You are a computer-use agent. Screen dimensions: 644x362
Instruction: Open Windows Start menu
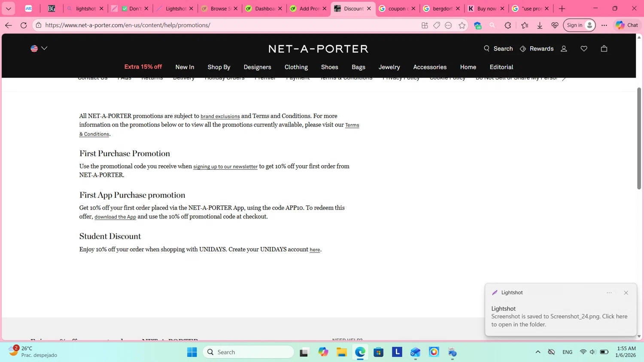click(x=192, y=352)
